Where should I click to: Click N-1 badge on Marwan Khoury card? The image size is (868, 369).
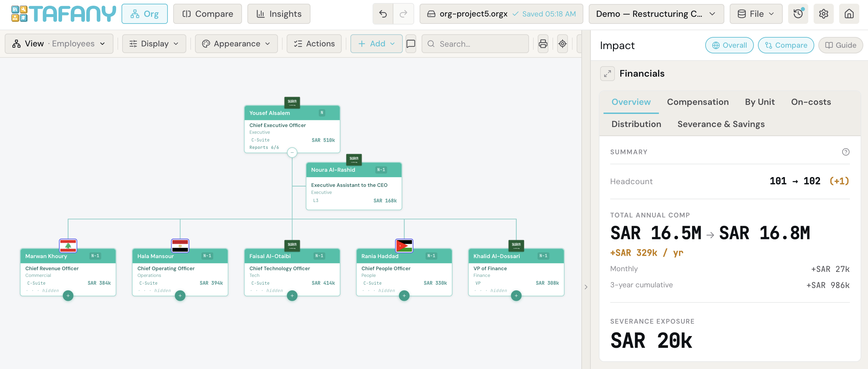click(x=95, y=256)
